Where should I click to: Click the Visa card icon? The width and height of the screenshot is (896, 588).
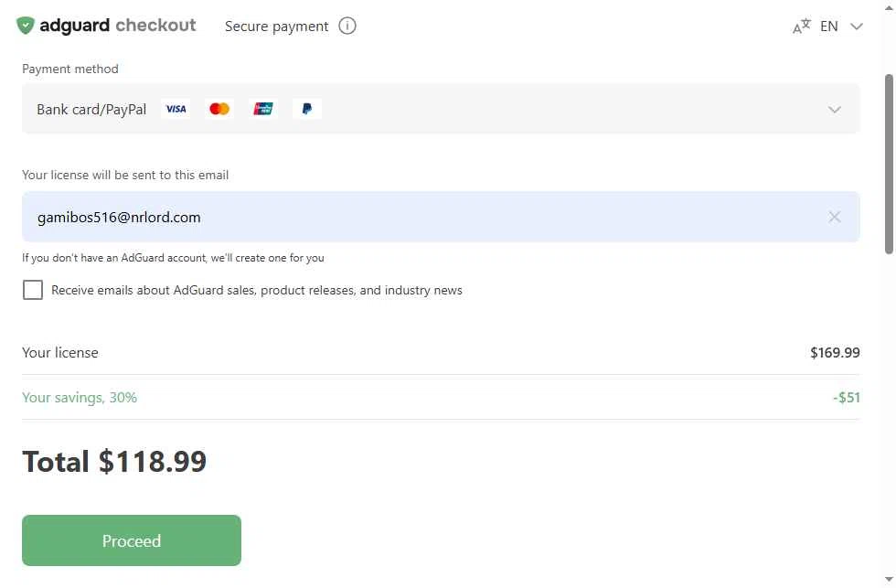point(176,109)
